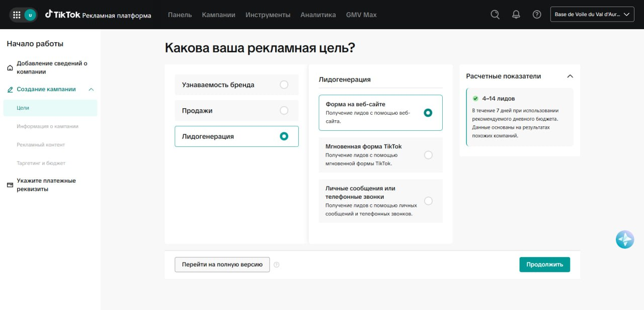
Task: Click the pencil icon beside Создание кампании
Action: 10,90
